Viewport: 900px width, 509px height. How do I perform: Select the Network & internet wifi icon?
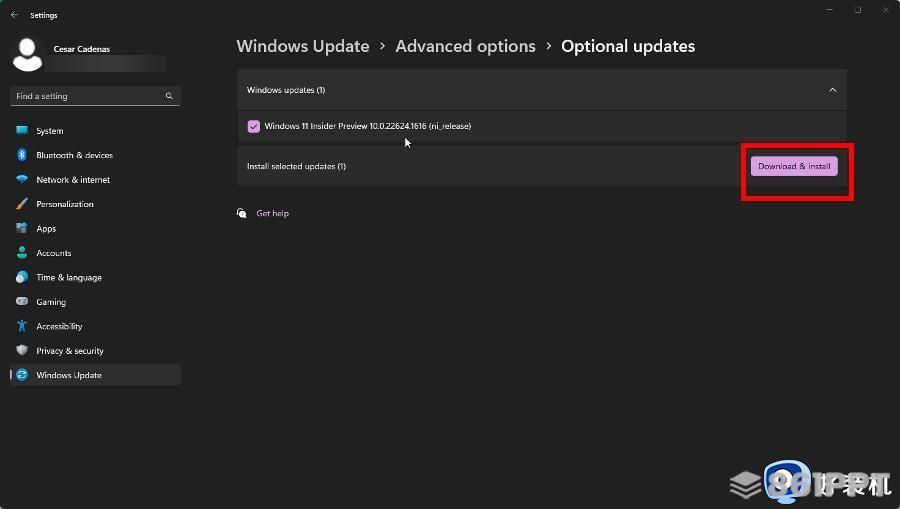coord(22,179)
